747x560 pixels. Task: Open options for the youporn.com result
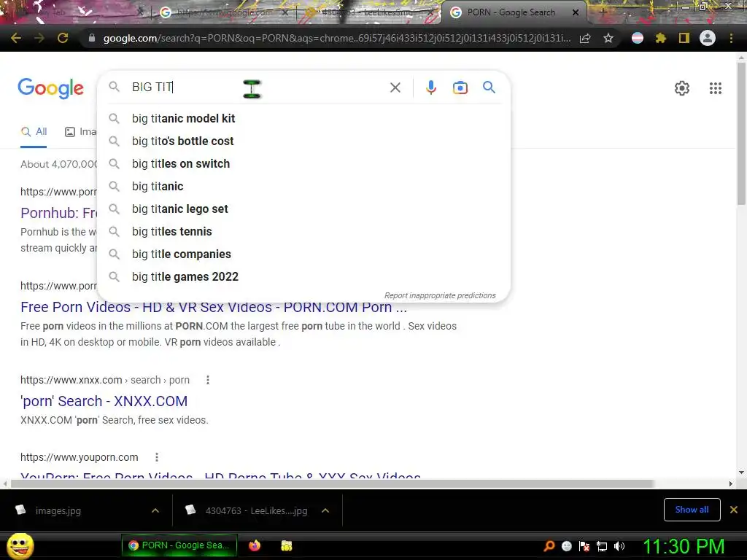[x=157, y=457]
